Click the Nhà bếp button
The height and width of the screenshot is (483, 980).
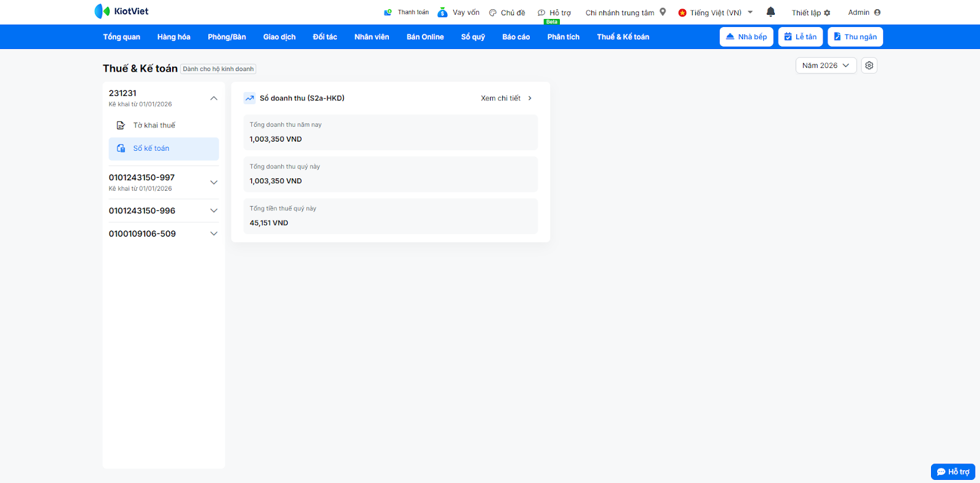point(747,37)
